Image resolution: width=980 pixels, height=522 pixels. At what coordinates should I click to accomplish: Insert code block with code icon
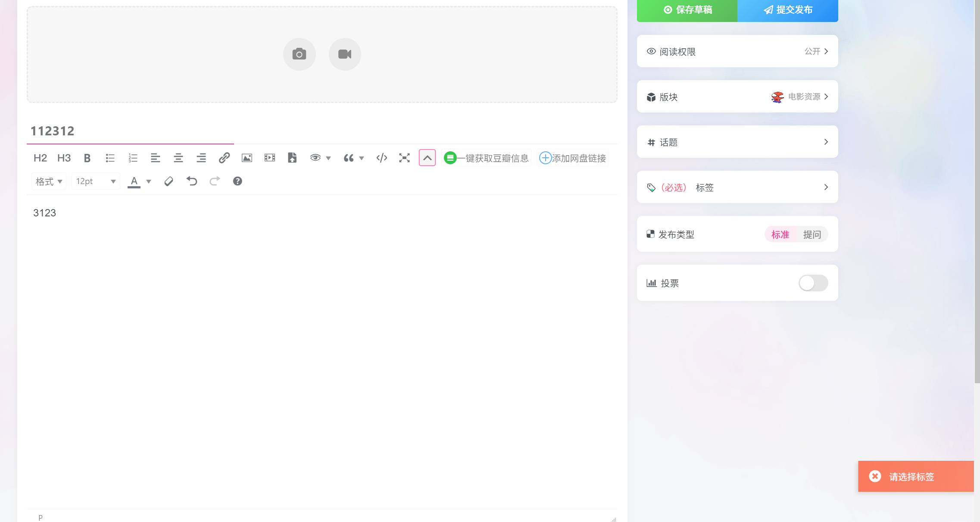(x=381, y=158)
